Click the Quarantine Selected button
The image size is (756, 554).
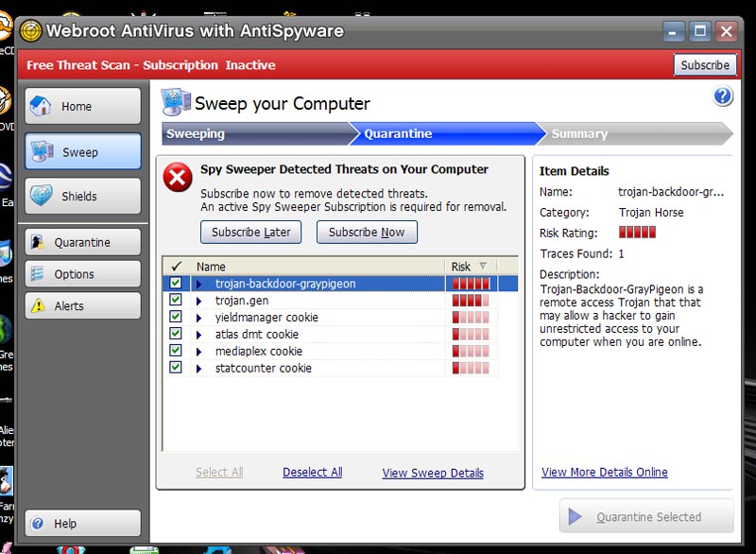tap(646, 516)
